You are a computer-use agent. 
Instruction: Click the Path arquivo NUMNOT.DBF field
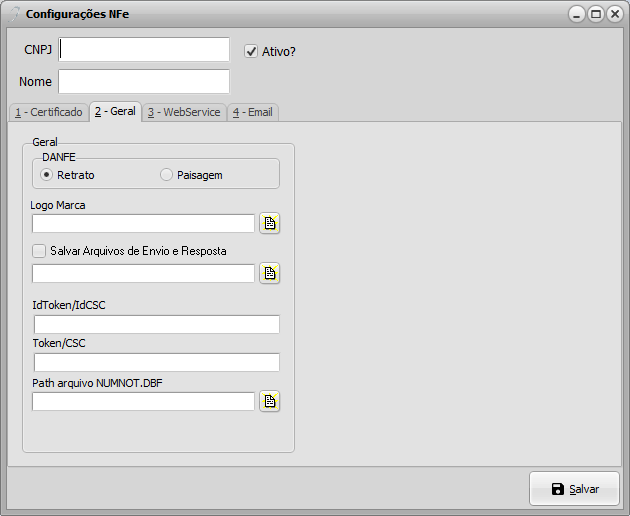pyautogui.click(x=143, y=401)
